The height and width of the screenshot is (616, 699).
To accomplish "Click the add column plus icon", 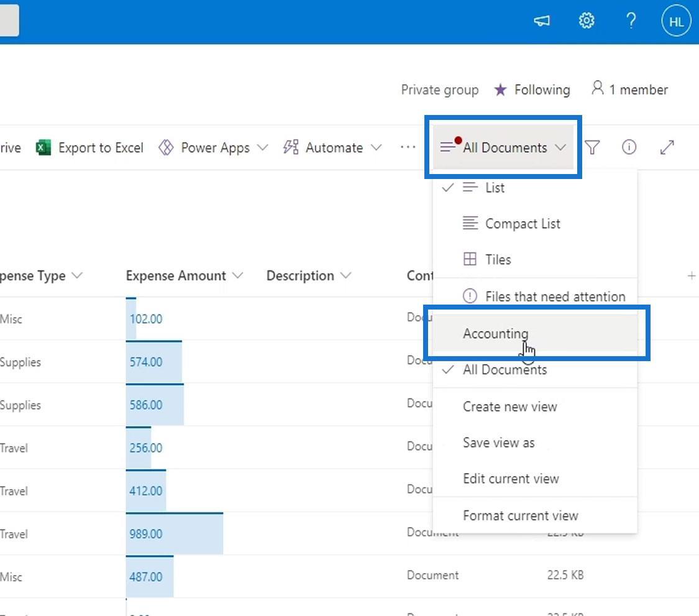I will [692, 276].
